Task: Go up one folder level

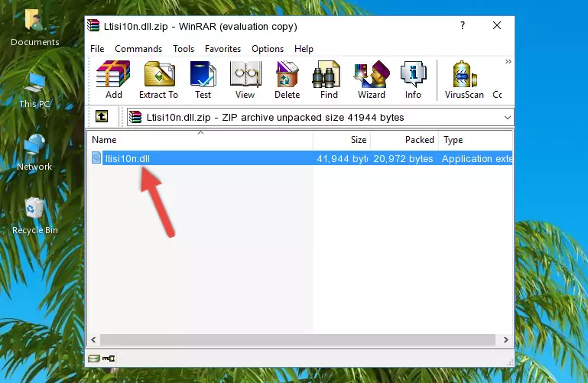Action: [102, 116]
